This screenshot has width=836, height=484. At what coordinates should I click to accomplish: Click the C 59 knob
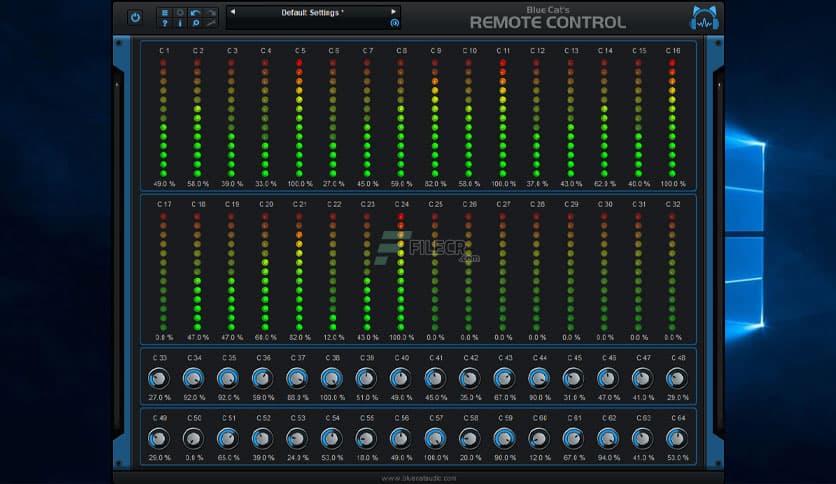(x=504, y=439)
